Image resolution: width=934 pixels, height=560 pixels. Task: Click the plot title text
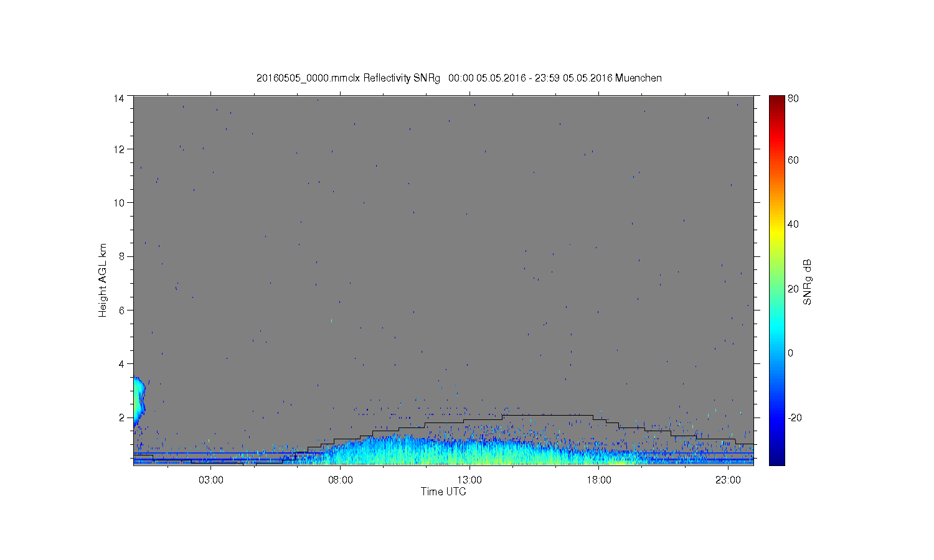pyautogui.click(x=459, y=78)
